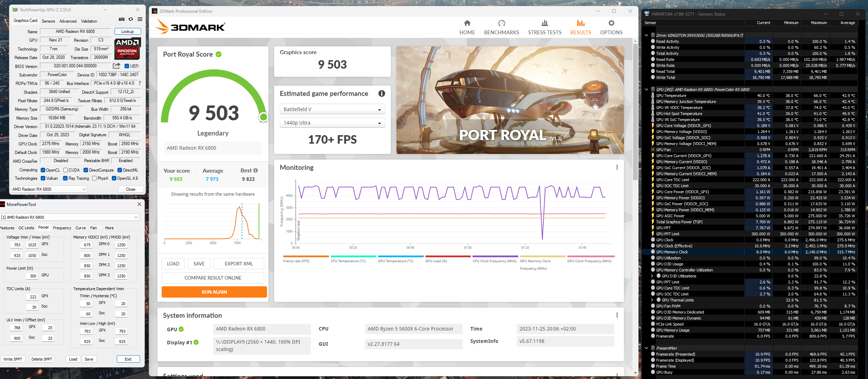This screenshot has width=868, height=379.
Task: Click the GPU Load red legend bar
Action: pyautogui.click(x=448, y=257)
